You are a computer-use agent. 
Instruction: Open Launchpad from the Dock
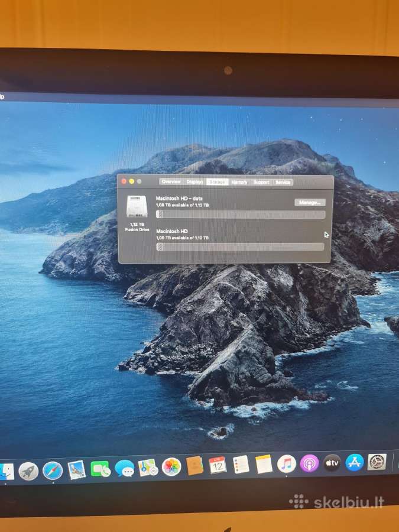click(28, 471)
